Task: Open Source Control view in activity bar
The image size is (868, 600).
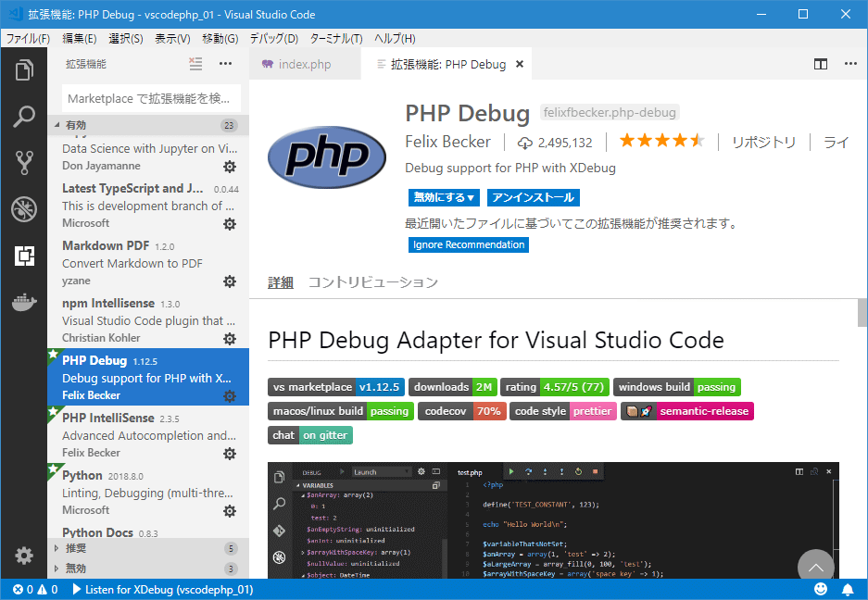Action: pyautogui.click(x=24, y=163)
